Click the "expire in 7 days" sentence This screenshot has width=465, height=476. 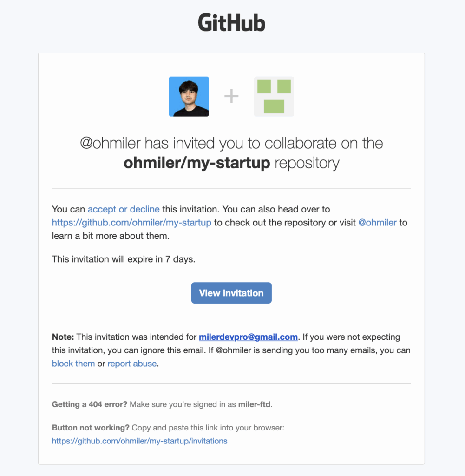124,259
